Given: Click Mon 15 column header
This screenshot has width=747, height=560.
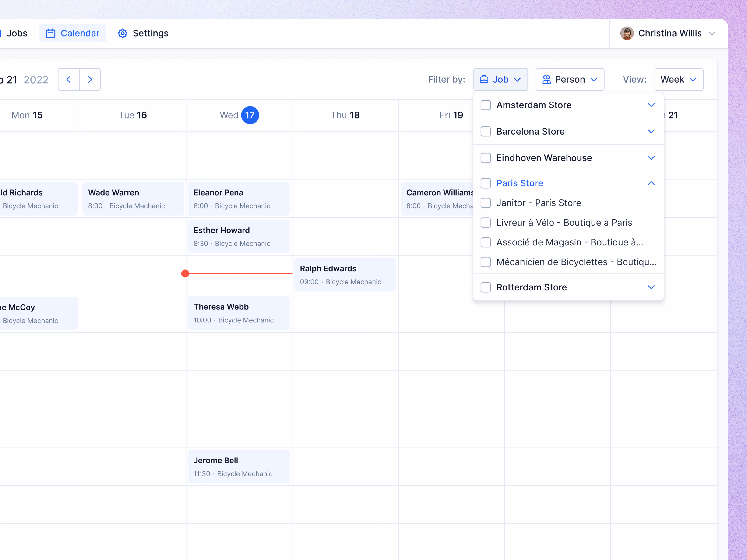Looking at the screenshot, I should click(x=27, y=115).
